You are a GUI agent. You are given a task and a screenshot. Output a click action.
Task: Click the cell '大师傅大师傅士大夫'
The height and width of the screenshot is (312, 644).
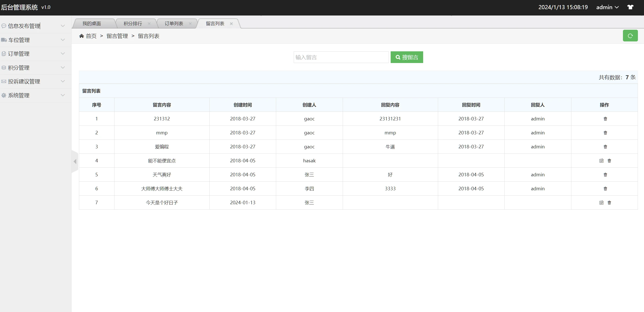click(x=162, y=189)
